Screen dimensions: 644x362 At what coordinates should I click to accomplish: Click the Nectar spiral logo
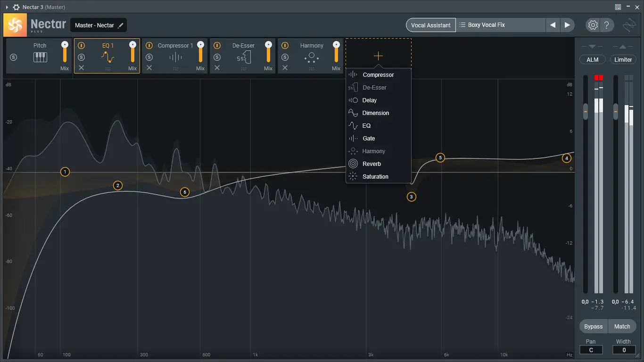point(15,25)
